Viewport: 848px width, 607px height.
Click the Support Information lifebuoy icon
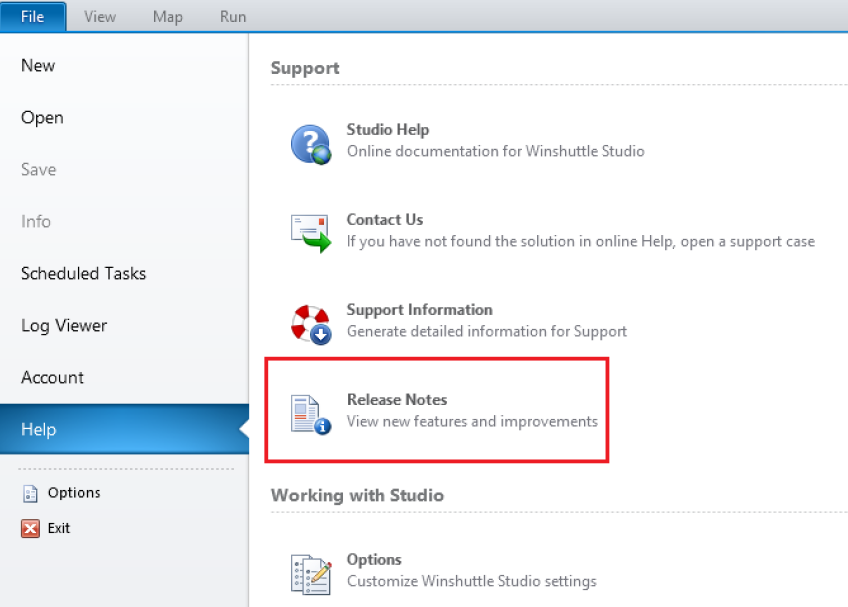[x=310, y=324]
